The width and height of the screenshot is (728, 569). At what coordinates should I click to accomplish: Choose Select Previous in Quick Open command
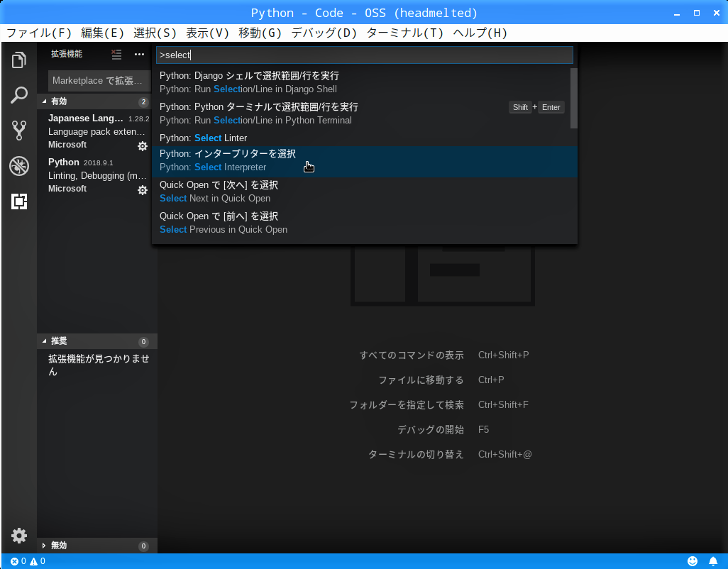pos(365,222)
